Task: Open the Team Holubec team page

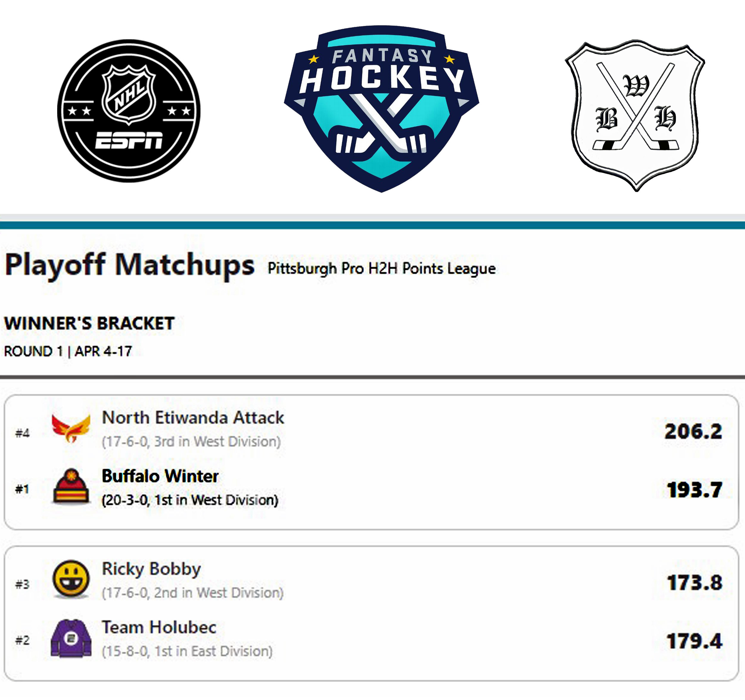Action: pyautogui.click(x=159, y=627)
